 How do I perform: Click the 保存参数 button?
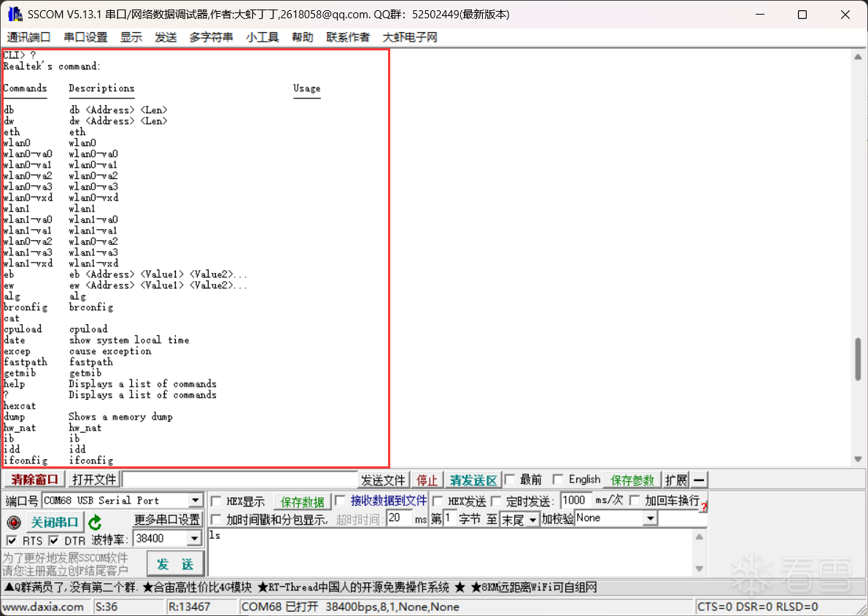tap(632, 480)
